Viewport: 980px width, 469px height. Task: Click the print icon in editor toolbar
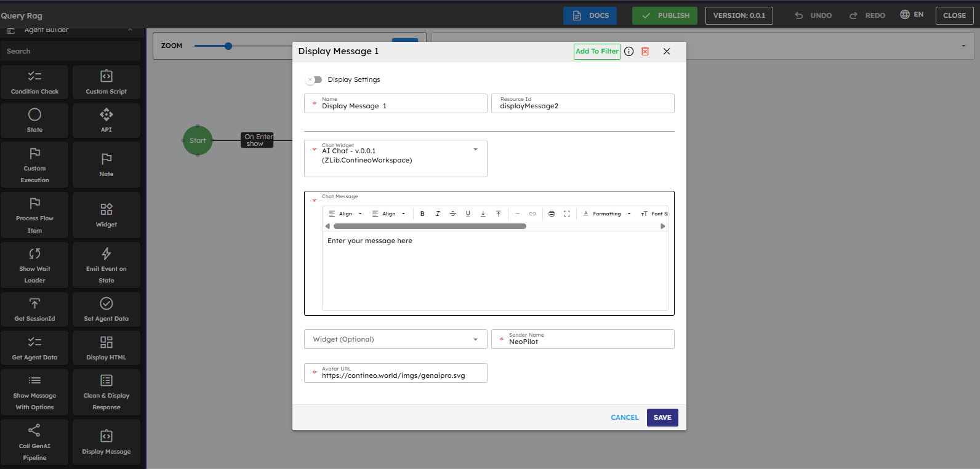click(552, 214)
